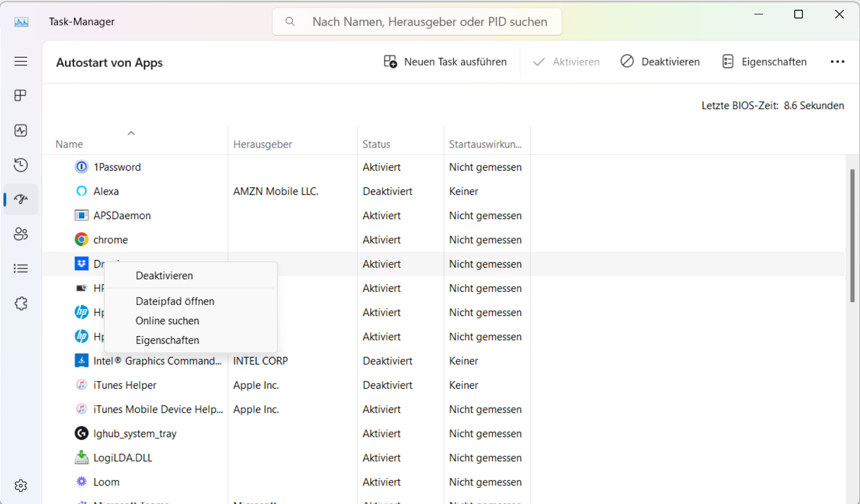Click INTEL CORP publisher cell
Viewport: 860px width, 504px height.
coord(261,361)
